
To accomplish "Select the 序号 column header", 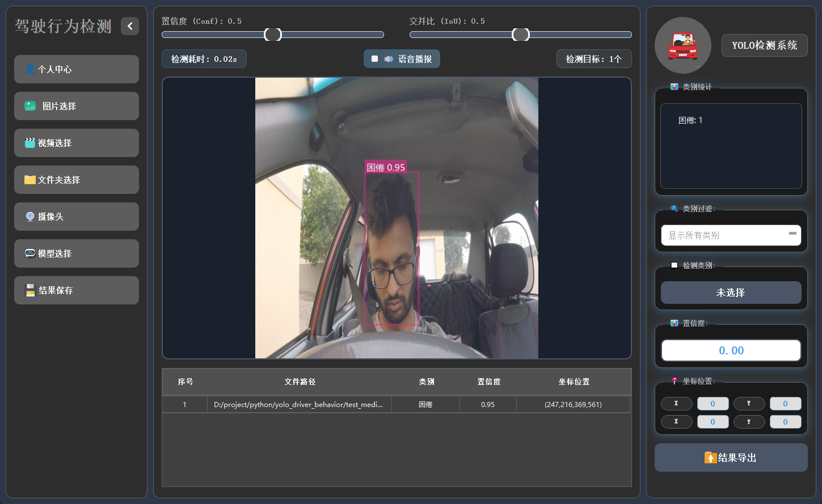I will point(186,382).
